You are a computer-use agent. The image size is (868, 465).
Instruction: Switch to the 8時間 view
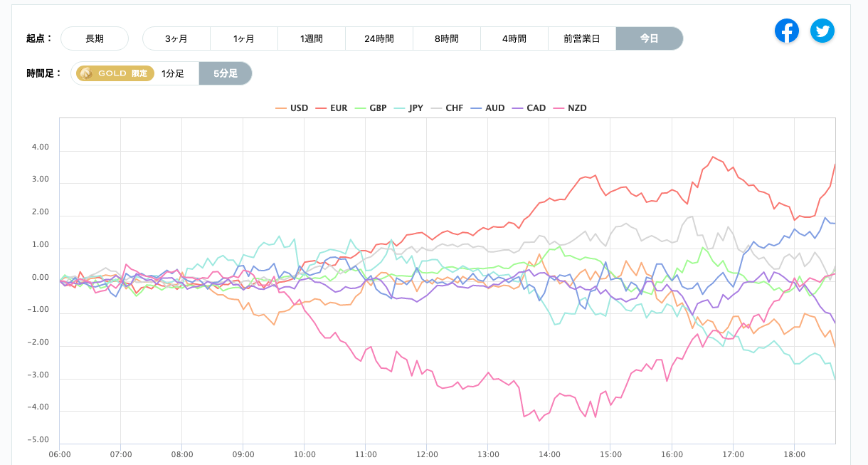pos(447,38)
